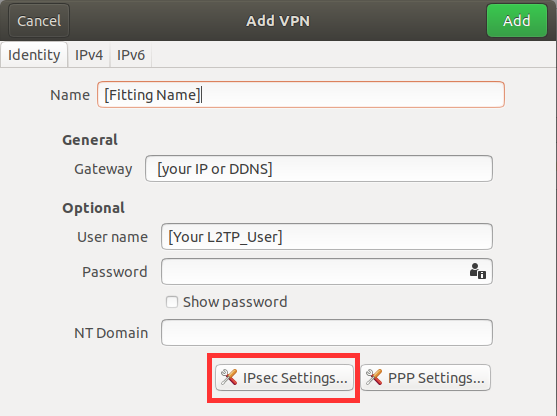
Task: Click the "Show password" label text
Action: (x=235, y=302)
